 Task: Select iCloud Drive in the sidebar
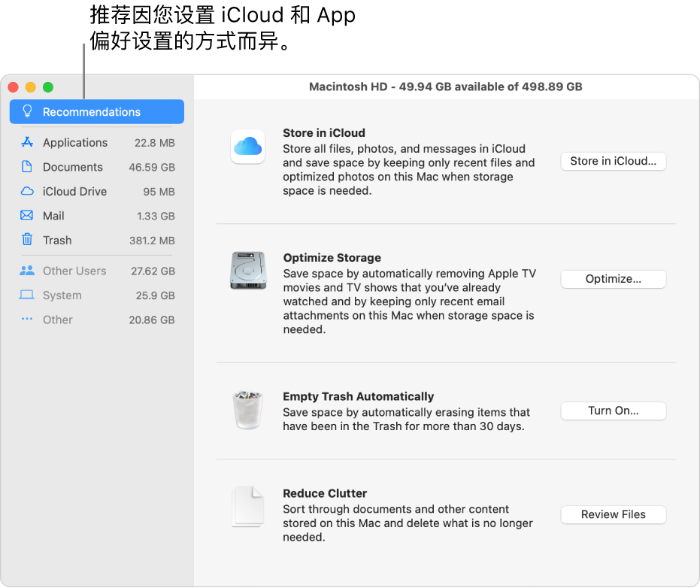click(x=97, y=191)
